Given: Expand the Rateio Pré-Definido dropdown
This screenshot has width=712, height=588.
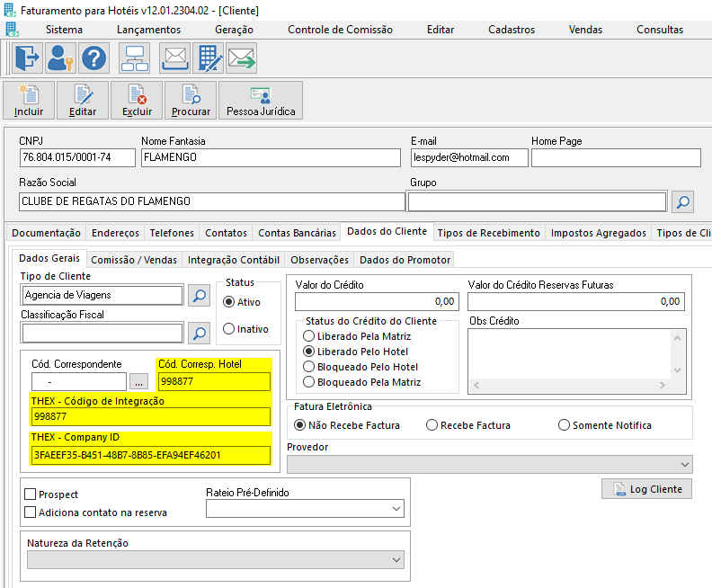Looking at the screenshot, I should (396, 509).
